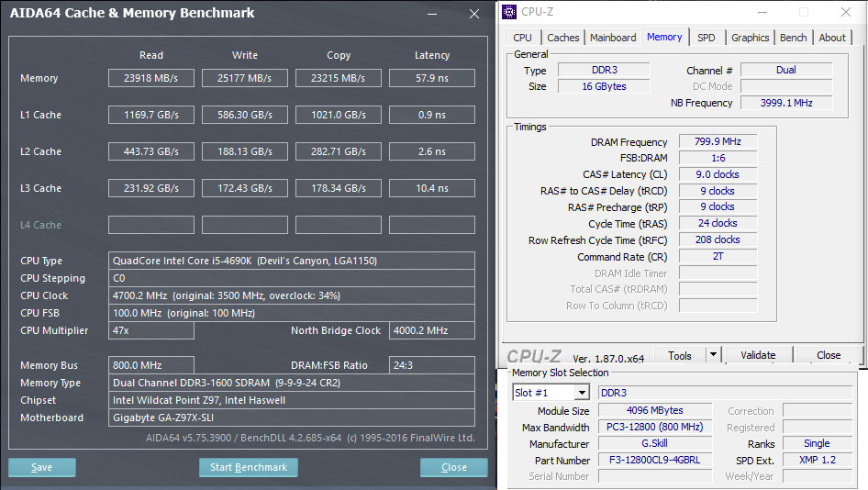868x490 pixels.
Task: Click the Max Bandwidth value PC3-12800
Action: (x=655, y=427)
